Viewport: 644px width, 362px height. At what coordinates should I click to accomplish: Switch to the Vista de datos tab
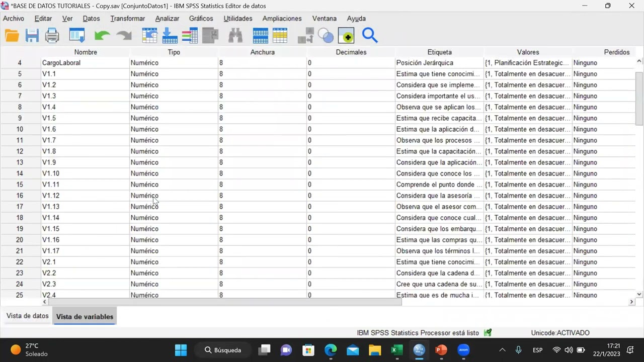click(28, 316)
